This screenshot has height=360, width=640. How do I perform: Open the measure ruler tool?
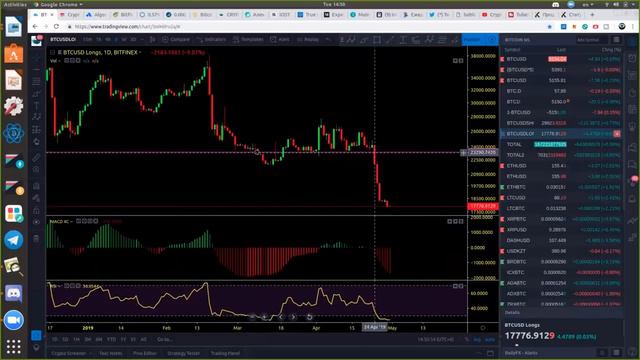click(x=36, y=157)
